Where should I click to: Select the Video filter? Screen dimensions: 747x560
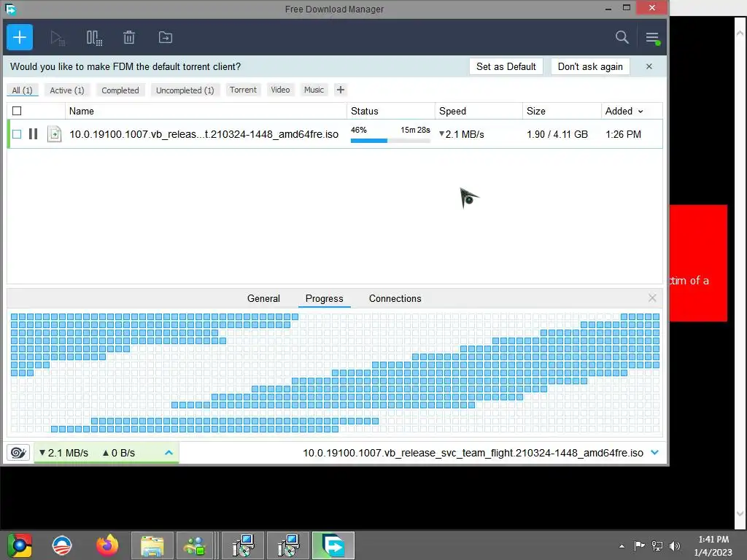pos(280,90)
